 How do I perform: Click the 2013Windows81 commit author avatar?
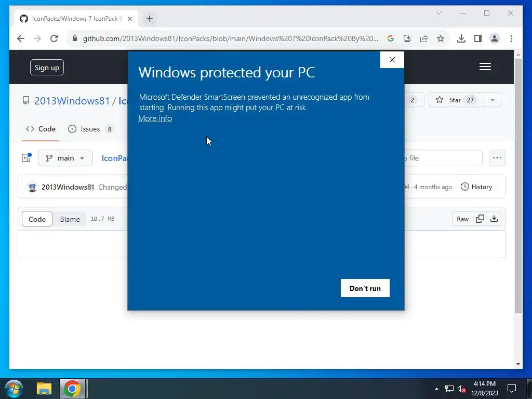coord(32,187)
